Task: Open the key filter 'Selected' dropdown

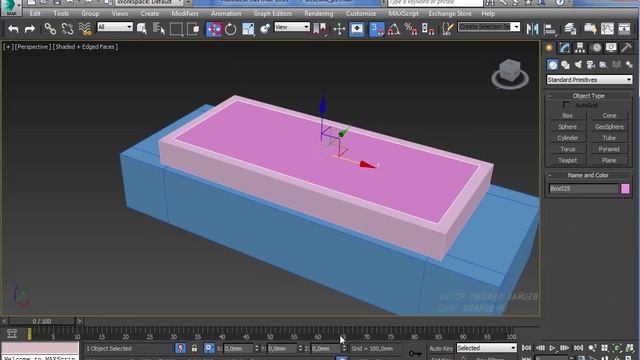Action: tap(486, 348)
